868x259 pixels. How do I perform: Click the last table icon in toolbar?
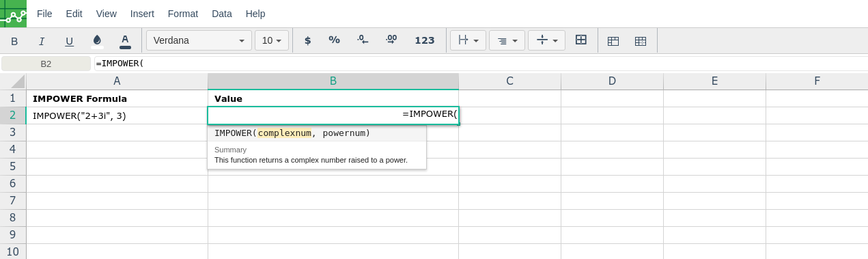click(x=641, y=41)
